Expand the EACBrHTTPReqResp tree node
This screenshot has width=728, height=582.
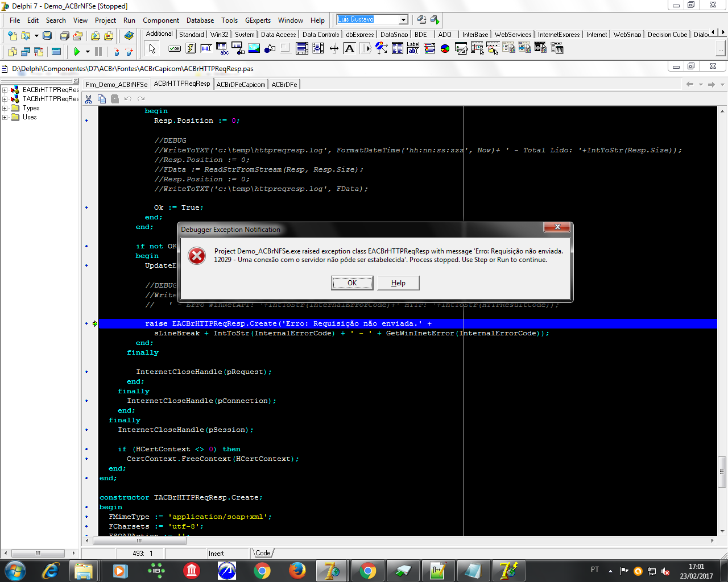(x=5, y=90)
